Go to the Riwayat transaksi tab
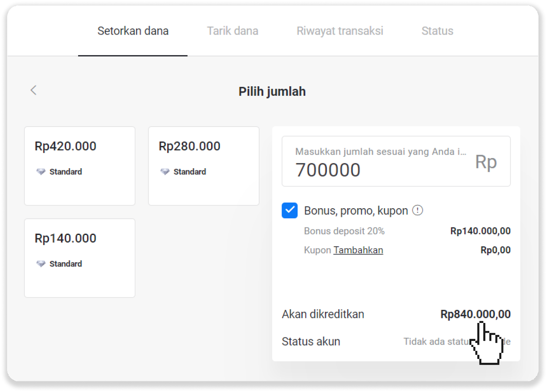This screenshot has width=547, height=392. (339, 31)
